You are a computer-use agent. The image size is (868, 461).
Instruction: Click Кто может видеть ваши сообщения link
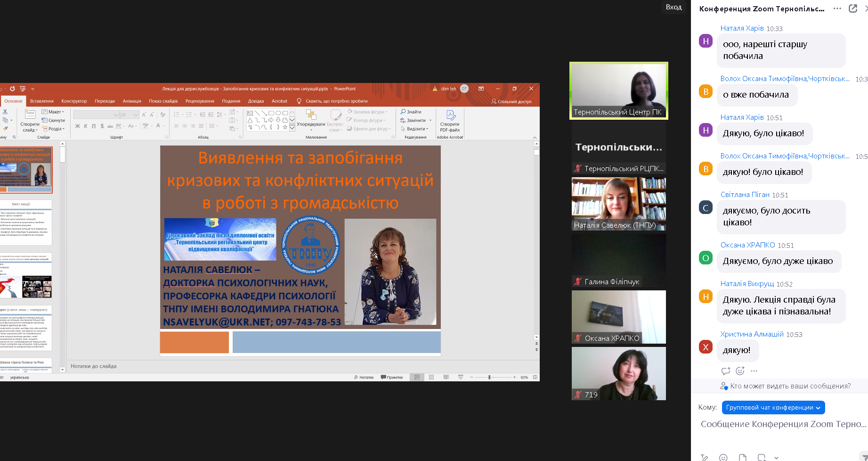pos(790,386)
